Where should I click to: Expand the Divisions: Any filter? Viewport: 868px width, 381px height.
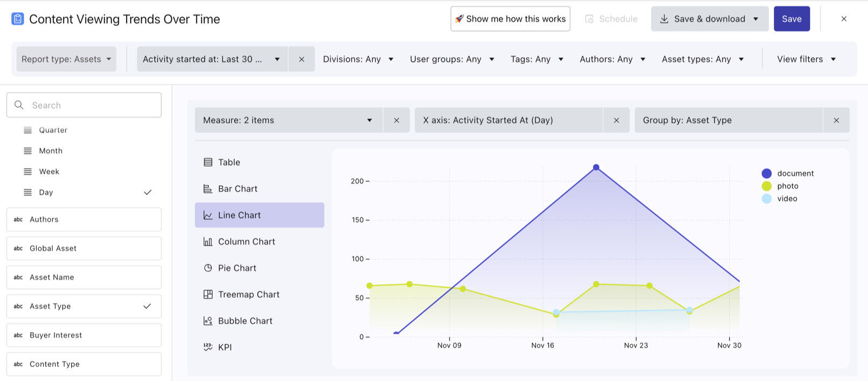(x=359, y=59)
